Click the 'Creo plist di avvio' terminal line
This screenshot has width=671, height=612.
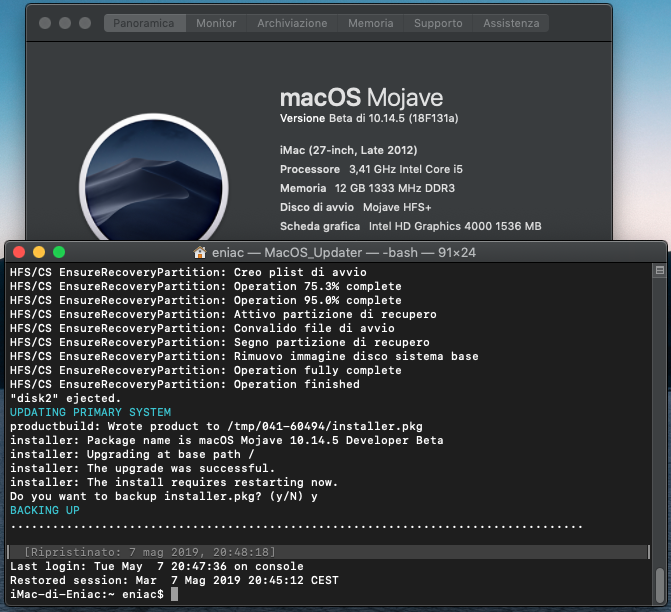pyautogui.click(x=188, y=272)
